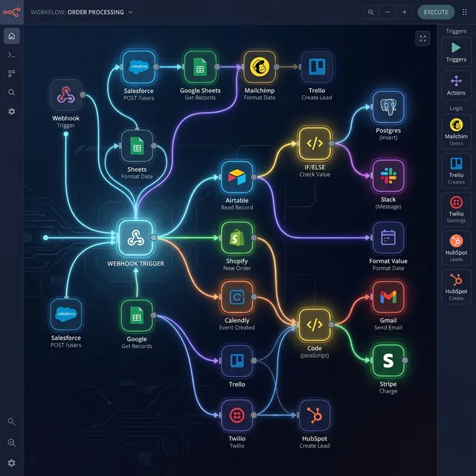Select the Format Value calendar node
Screen dimensions: 476x476
point(388,237)
